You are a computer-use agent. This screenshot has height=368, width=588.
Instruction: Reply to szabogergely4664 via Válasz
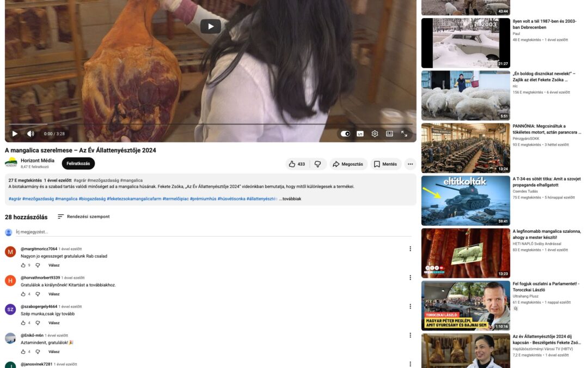[x=54, y=323]
